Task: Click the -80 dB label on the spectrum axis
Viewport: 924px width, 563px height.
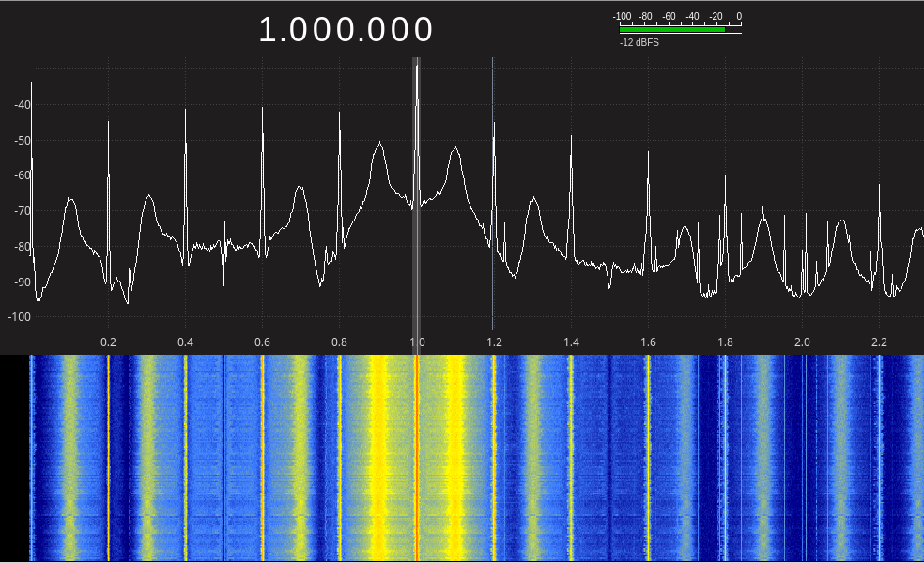Action: [x=23, y=246]
